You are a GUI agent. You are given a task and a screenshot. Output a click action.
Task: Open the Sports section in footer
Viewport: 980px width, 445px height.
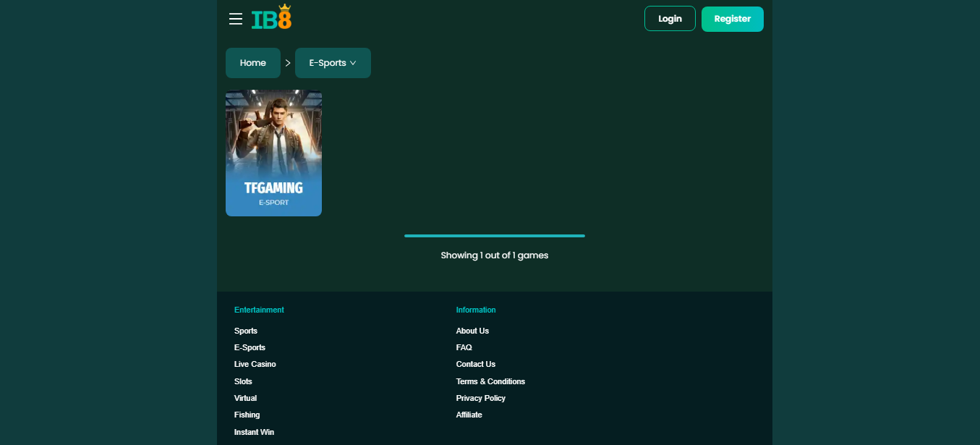coord(246,331)
